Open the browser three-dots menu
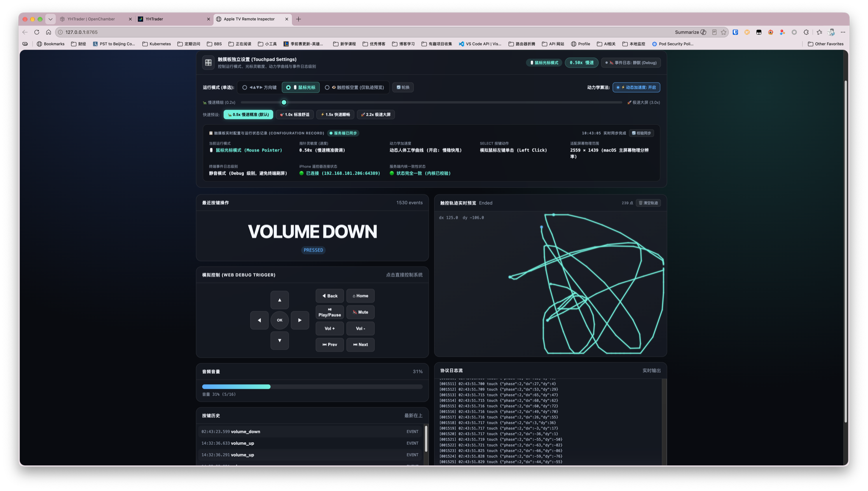Image resolution: width=868 pixels, height=491 pixels. [x=843, y=32]
